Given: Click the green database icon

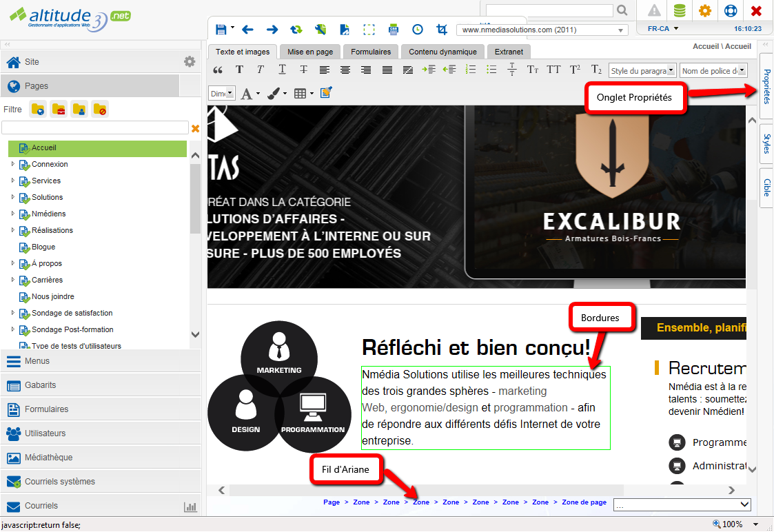Looking at the screenshot, I should click(x=680, y=10).
